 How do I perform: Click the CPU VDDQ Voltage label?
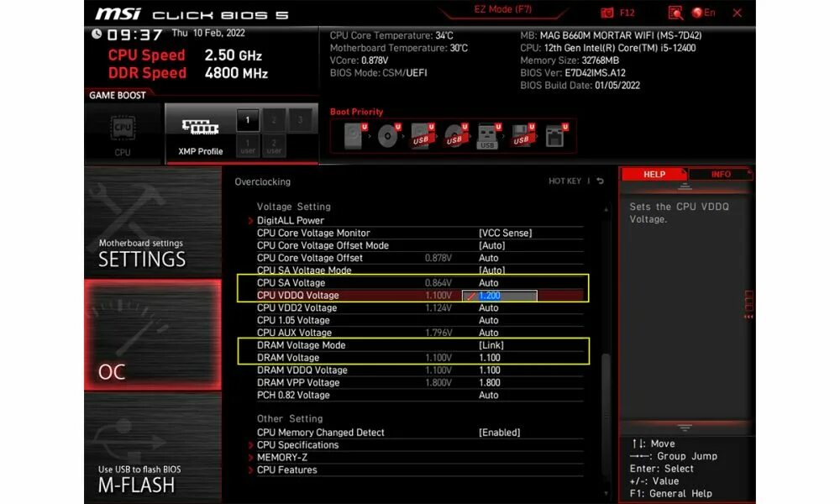tap(298, 295)
